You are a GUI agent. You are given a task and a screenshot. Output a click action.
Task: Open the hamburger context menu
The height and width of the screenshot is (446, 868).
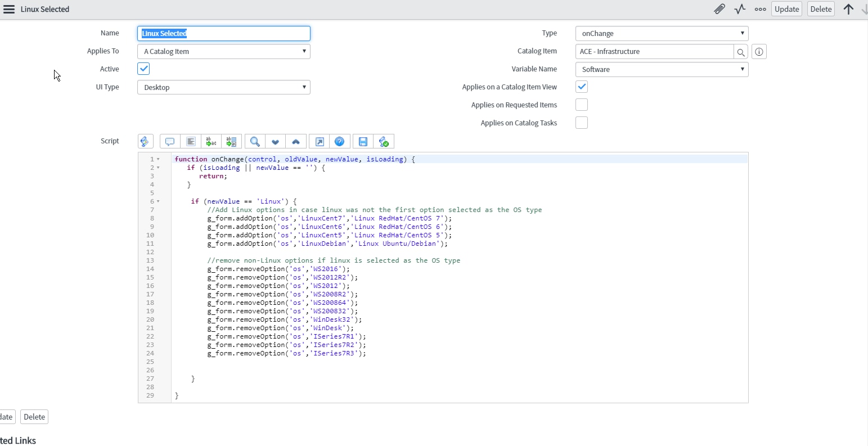(9, 9)
